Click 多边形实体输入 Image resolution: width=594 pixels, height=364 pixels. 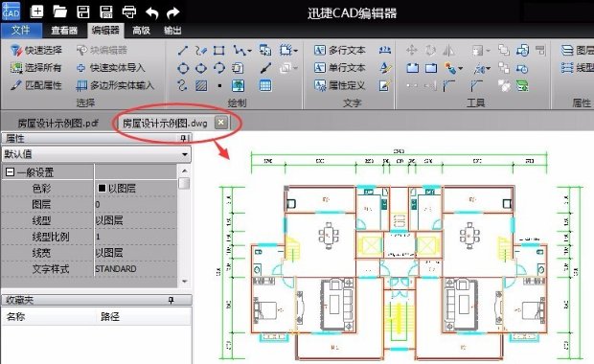pyautogui.click(x=115, y=85)
